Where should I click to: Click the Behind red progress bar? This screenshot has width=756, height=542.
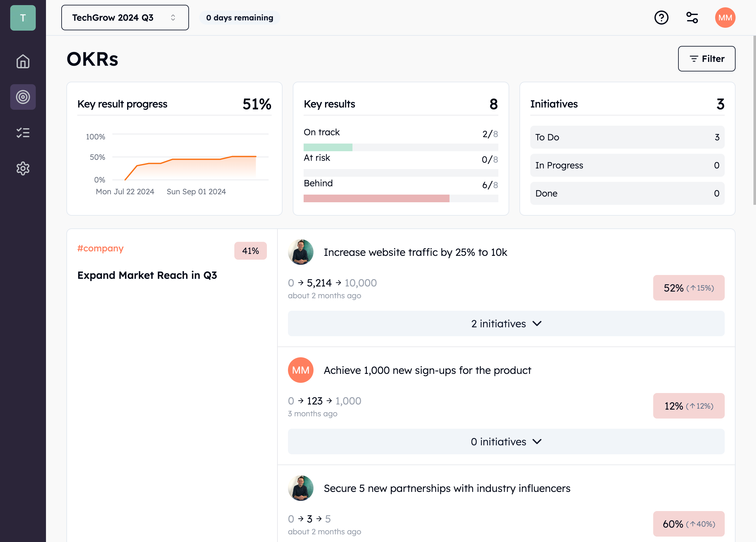pyautogui.click(x=376, y=198)
